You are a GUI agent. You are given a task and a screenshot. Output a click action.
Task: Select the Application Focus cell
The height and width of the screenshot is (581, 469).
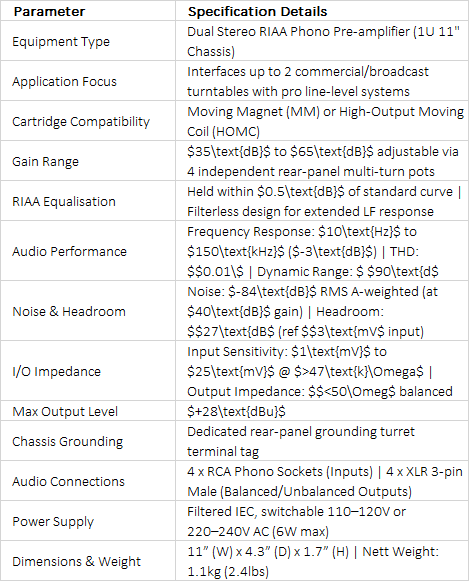coord(88,81)
